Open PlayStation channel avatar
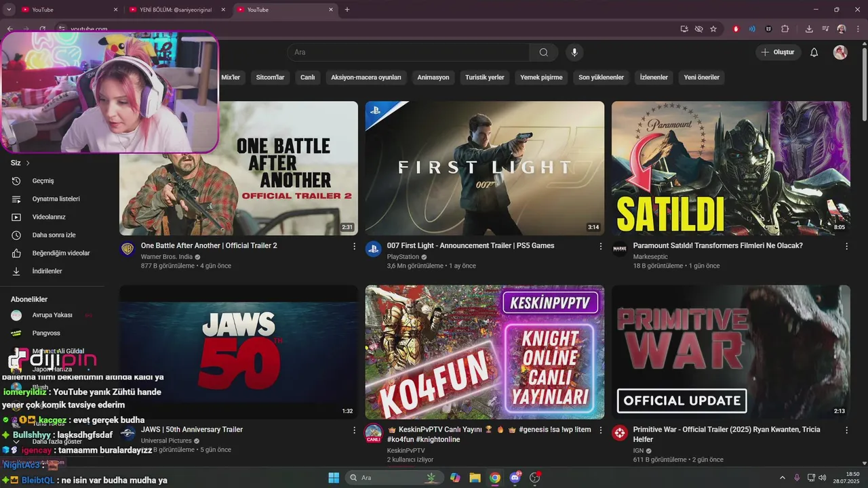The height and width of the screenshot is (488, 868). coord(373,249)
